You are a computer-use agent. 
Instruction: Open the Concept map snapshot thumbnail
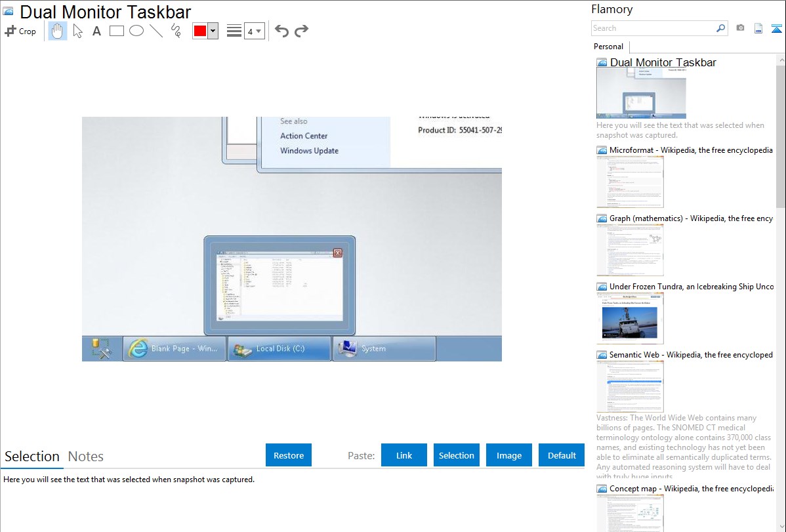[630, 513]
